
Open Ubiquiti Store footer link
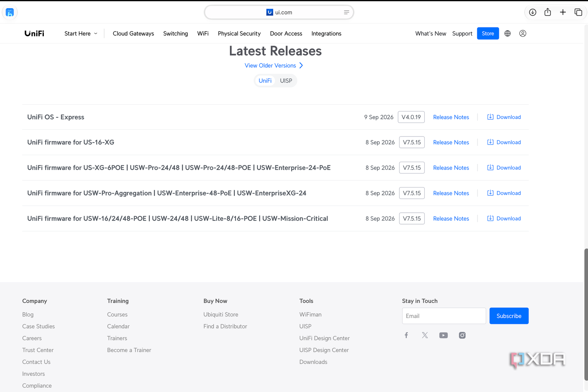pos(221,314)
